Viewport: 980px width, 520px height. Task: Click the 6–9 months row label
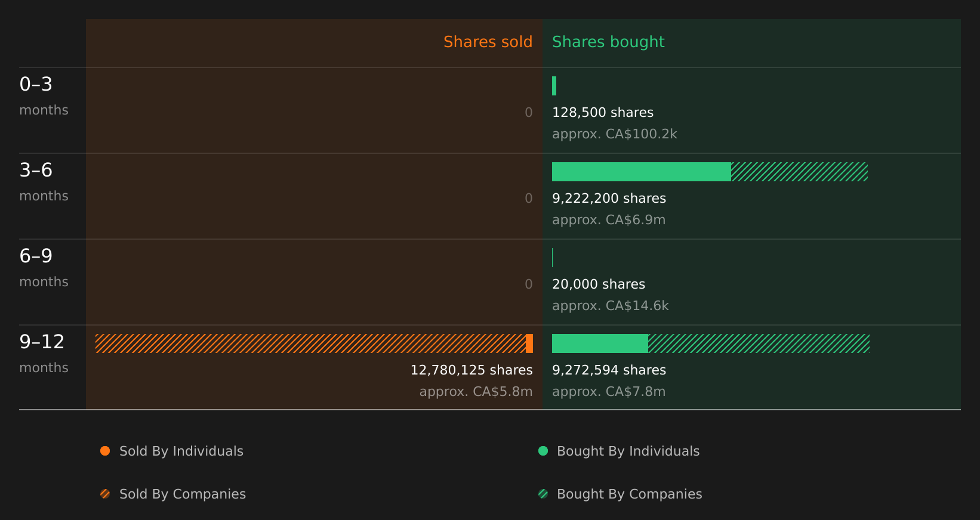pyautogui.click(x=44, y=268)
